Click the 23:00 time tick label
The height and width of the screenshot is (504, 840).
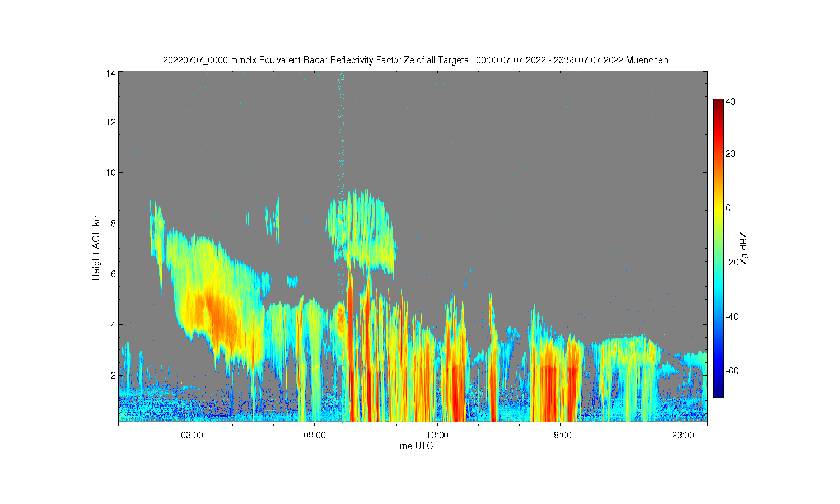683,436
